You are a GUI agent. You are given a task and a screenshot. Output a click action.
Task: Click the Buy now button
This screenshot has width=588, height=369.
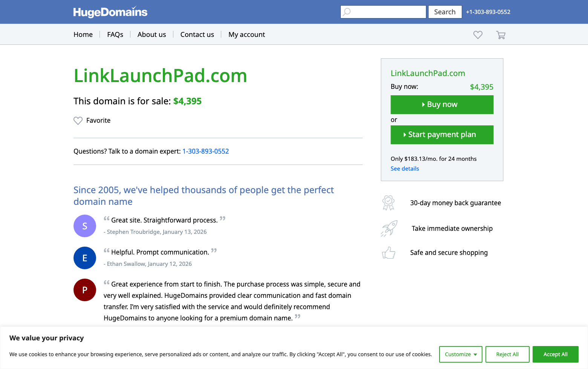coord(442,104)
